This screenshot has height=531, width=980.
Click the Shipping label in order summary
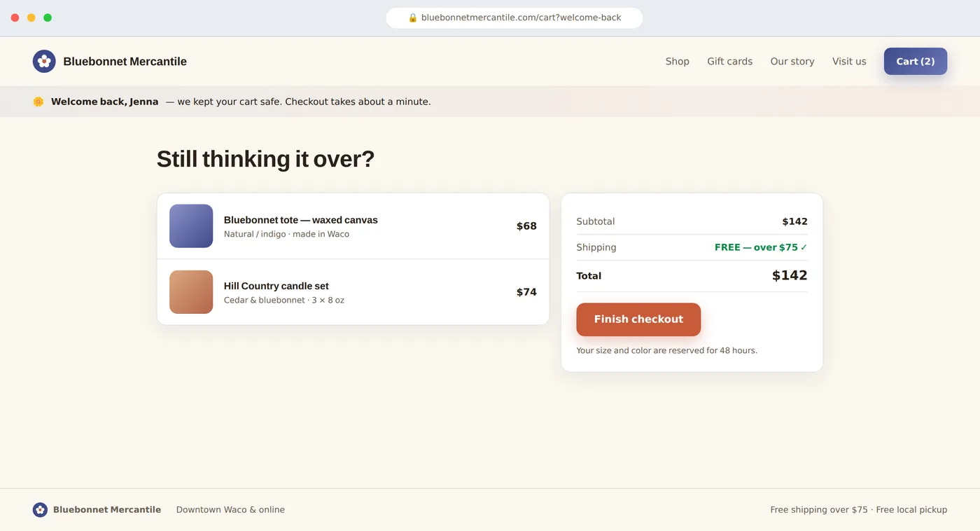click(596, 247)
